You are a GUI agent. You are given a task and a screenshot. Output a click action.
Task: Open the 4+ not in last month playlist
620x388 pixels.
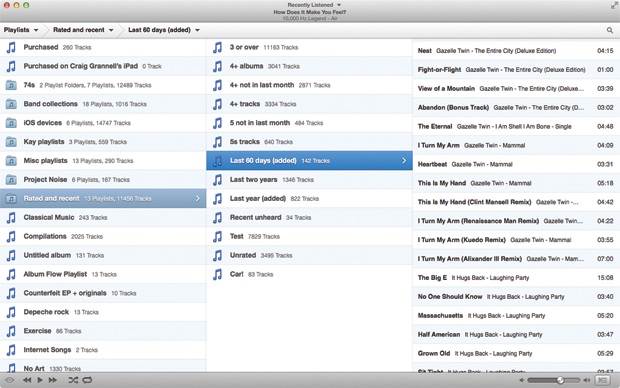coord(309,85)
